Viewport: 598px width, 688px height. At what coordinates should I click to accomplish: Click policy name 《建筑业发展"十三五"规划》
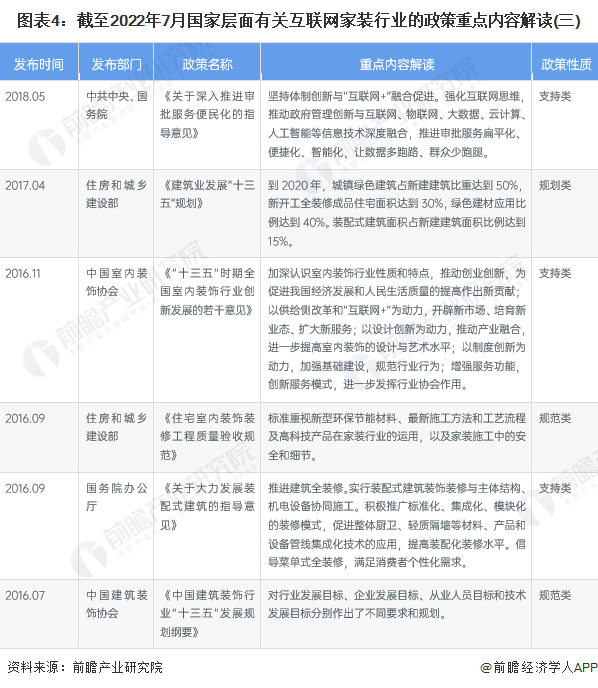207,194
